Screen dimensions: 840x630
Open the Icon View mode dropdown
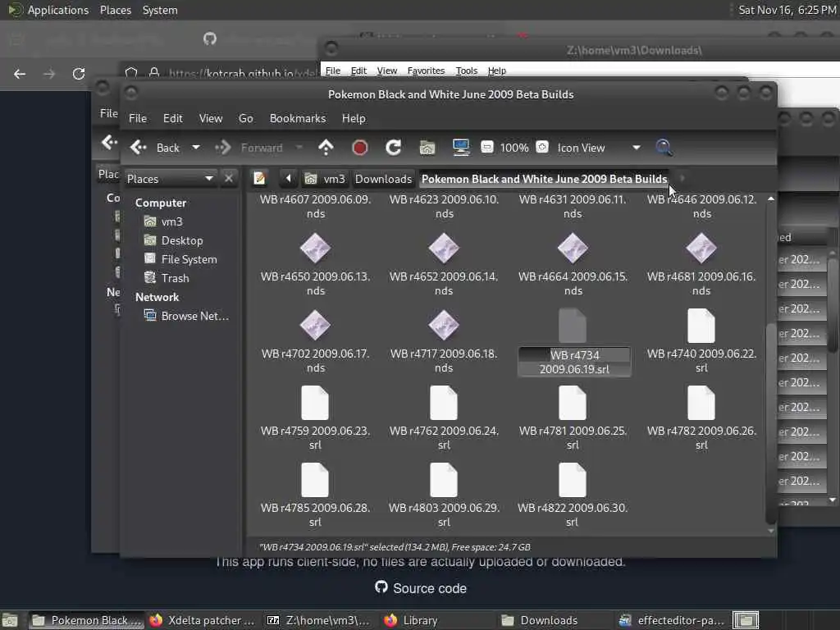coord(597,148)
